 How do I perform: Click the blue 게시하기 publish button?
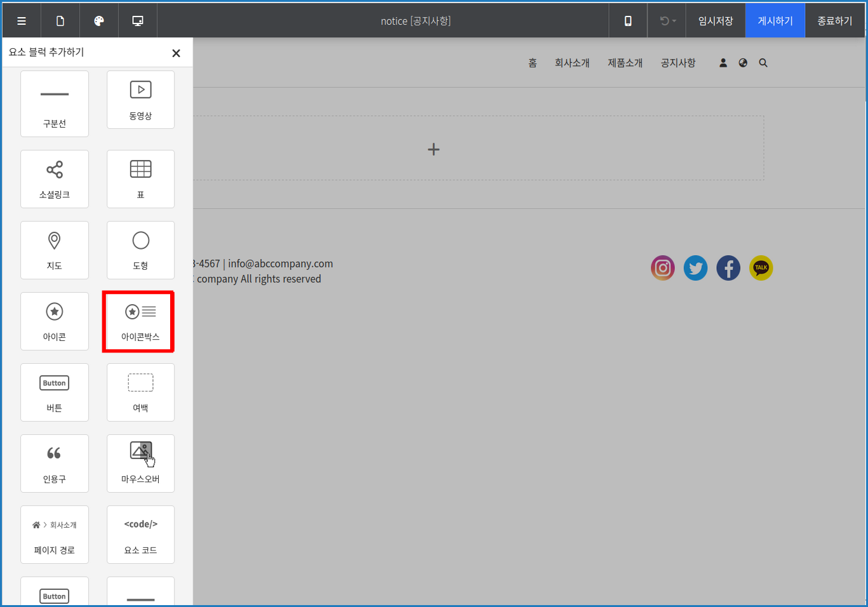[775, 20]
